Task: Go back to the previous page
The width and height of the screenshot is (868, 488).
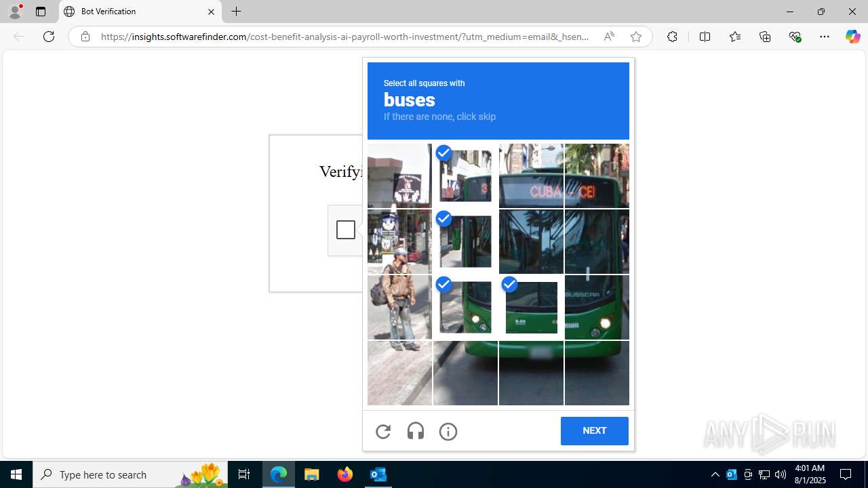Action: tap(19, 37)
